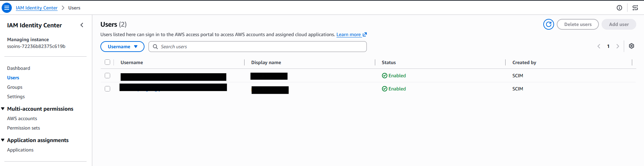
Task: Collapse Multi-account permissions section
Action: pyautogui.click(x=3, y=109)
